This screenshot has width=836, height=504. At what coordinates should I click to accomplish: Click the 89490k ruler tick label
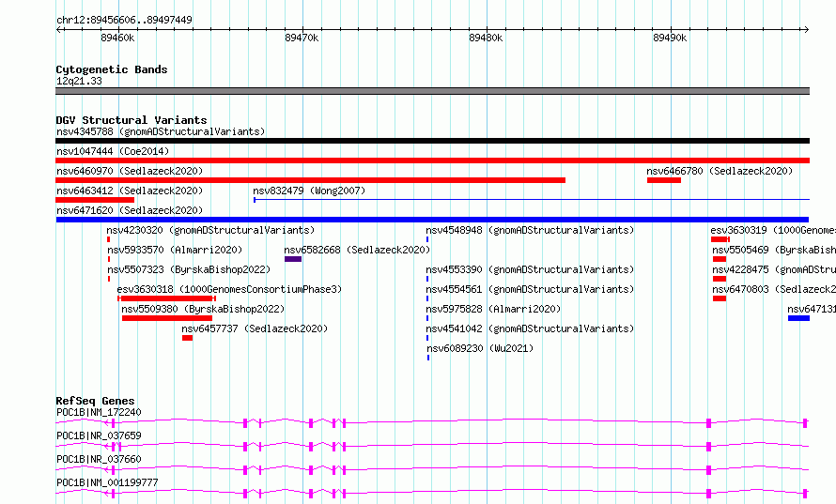(x=670, y=38)
